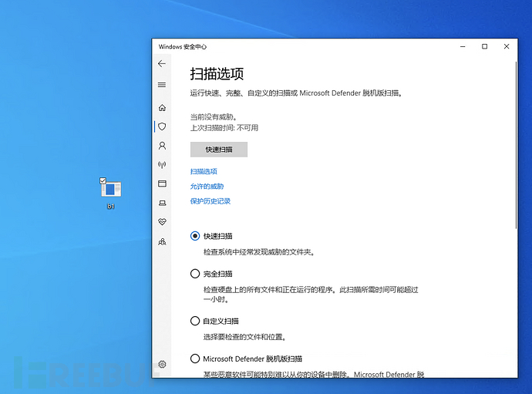The image size is (532, 394).
Task: Select the 快速扫描 radio option
Action: coord(195,236)
